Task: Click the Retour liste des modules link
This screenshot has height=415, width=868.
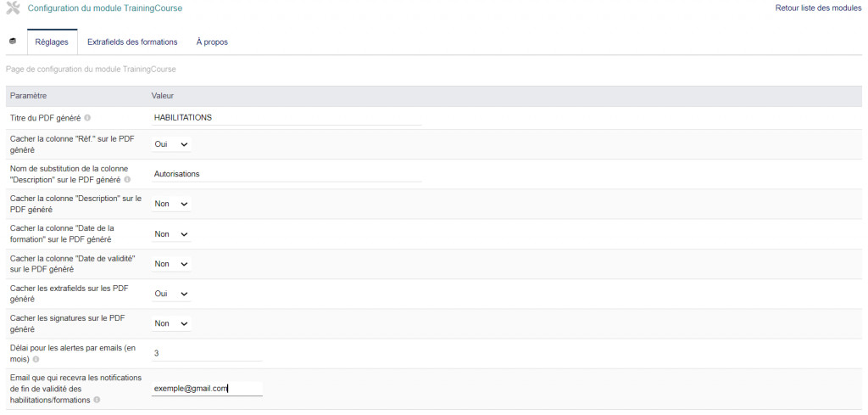Action: point(817,8)
